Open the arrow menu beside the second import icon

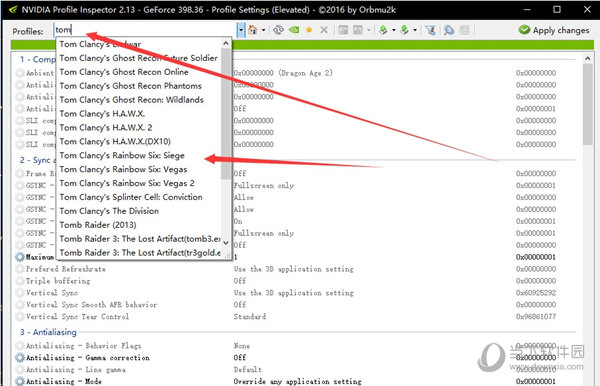pos(415,30)
